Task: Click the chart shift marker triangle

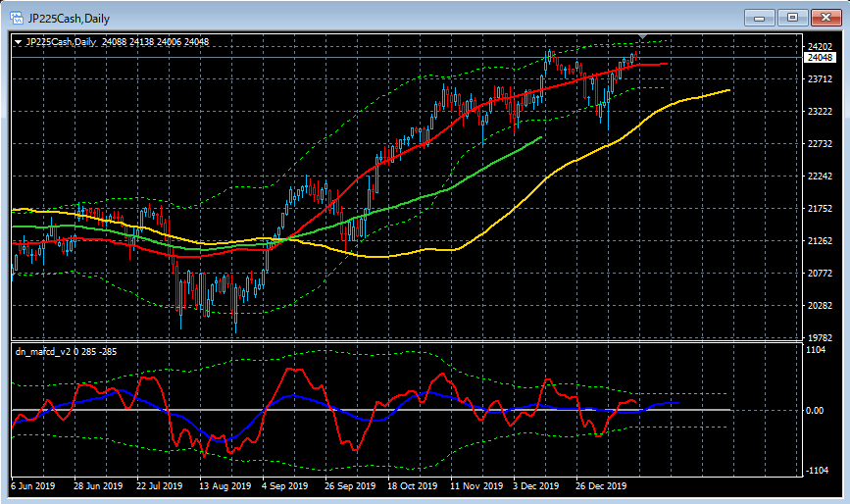Action: pyautogui.click(x=642, y=37)
